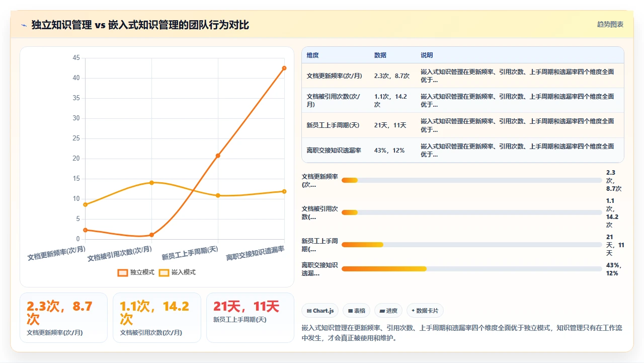The image size is (644, 363).
Task: Click the 1.1次，14.2次 table data cell
Action: point(392,100)
